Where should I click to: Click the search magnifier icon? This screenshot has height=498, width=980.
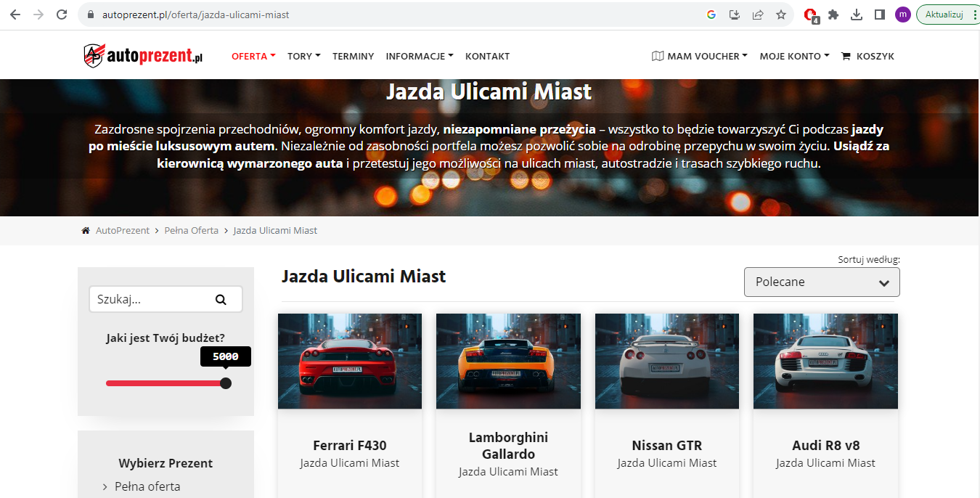(221, 299)
